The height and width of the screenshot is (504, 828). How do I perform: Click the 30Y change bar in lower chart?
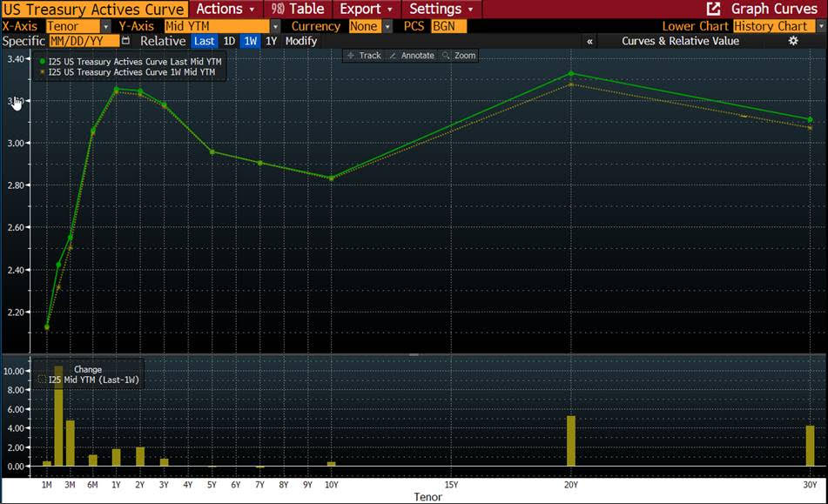[810, 446]
